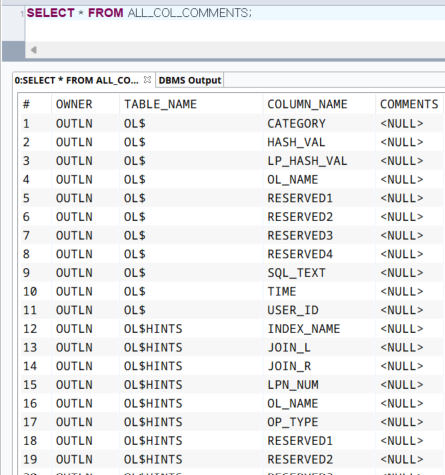Click the left scroll arrow in SQL editor
The image size is (445, 475).
coord(34,50)
